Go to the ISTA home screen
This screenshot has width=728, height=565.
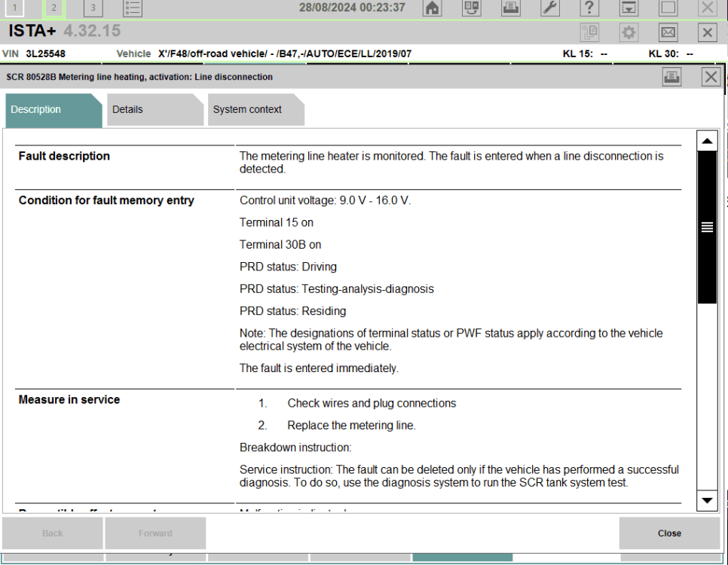pos(432,8)
